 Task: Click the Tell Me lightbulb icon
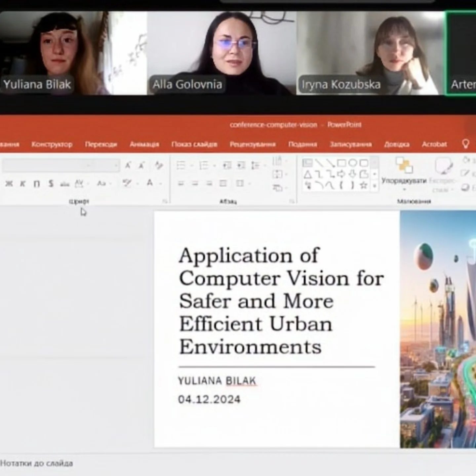pos(465,144)
